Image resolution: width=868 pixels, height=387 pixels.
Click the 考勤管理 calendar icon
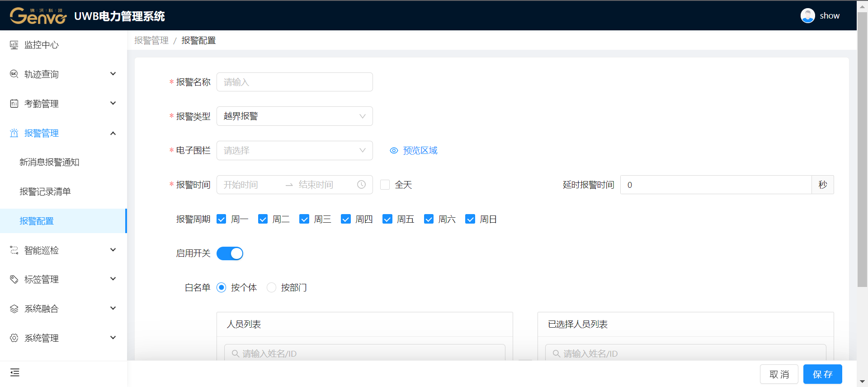tap(14, 104)
